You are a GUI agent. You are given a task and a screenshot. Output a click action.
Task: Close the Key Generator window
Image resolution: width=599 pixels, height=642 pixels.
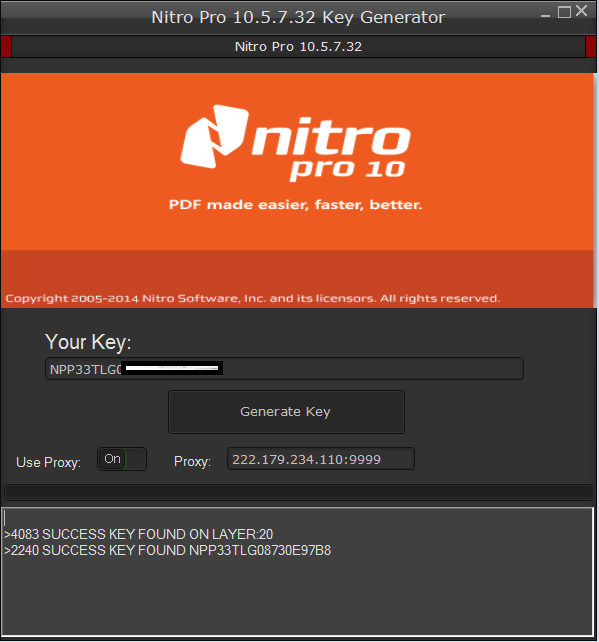581,11
